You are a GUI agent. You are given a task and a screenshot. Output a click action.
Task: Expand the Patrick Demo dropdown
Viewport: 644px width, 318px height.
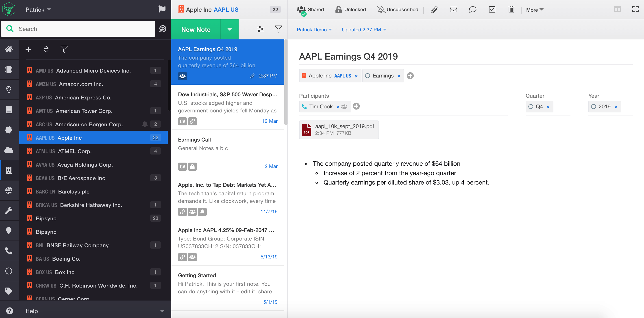click(314, 30)
